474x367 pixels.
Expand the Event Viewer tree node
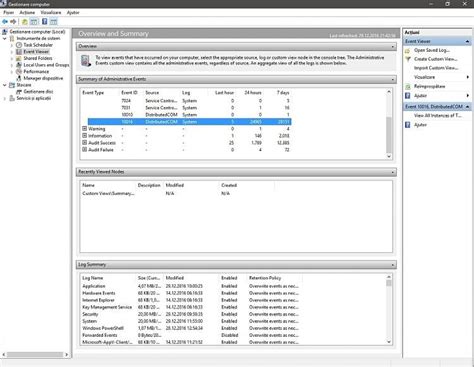(12, 52)
